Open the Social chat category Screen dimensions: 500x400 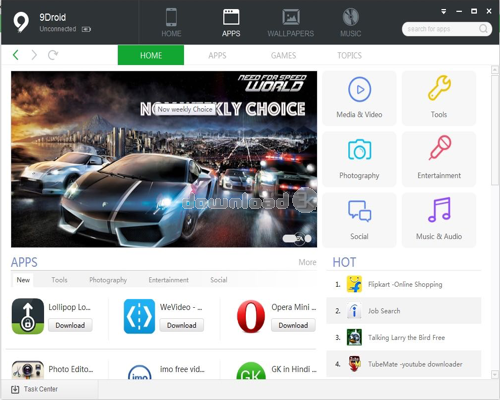tap(359, 220)
